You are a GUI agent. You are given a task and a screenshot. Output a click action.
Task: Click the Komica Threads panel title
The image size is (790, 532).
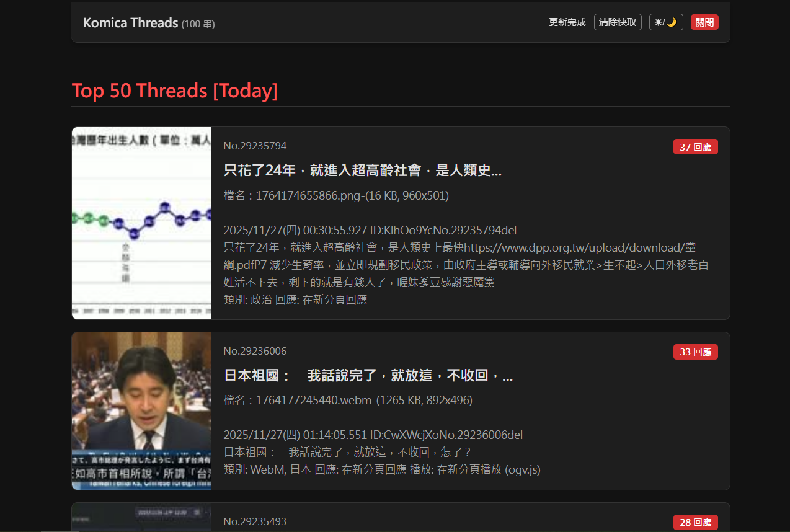131,23
